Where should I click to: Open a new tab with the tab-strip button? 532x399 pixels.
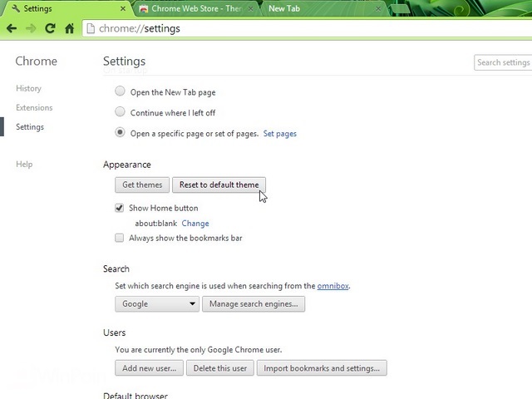pyautogui.click(x=401, y=9)
